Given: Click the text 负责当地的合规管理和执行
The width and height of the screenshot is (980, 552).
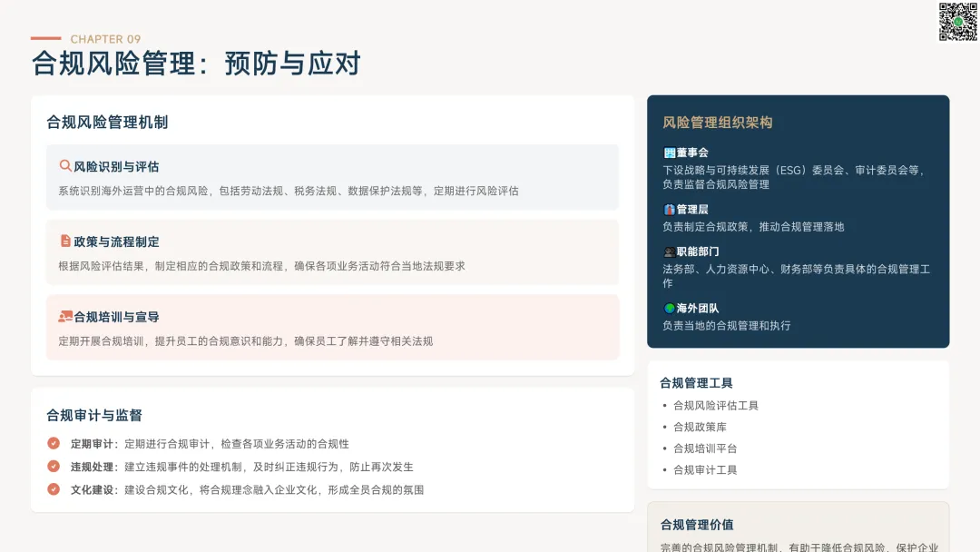Looking at the screenshot, I should coord(726,325).
